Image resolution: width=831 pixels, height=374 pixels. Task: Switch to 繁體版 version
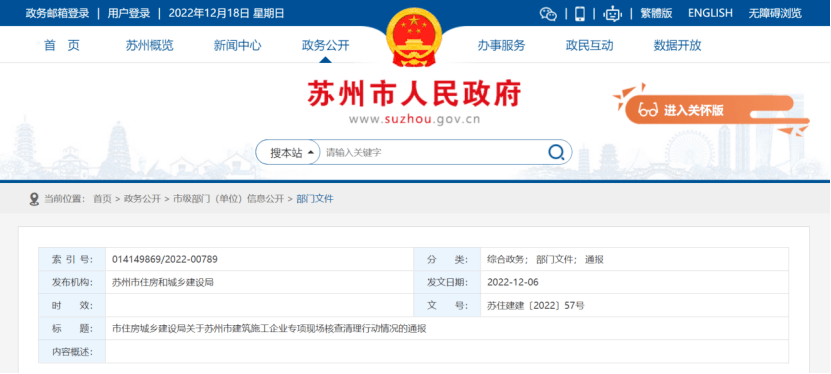(656, 13)
